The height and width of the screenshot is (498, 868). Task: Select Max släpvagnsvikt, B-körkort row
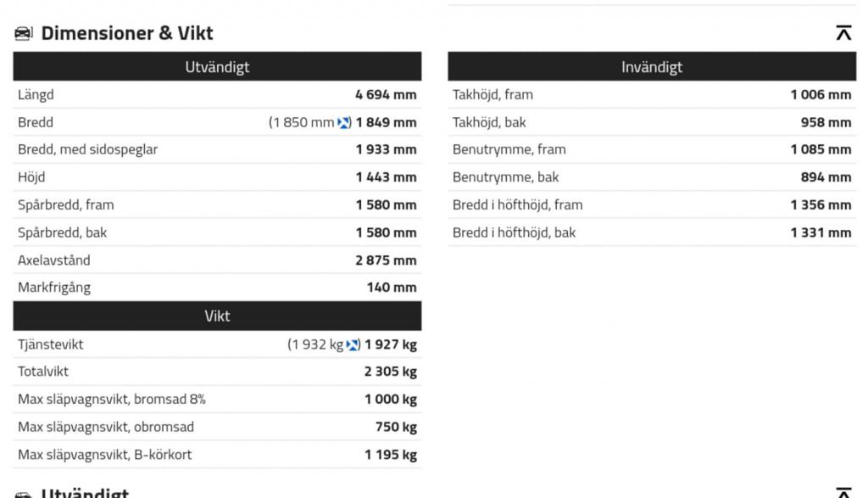(x=217, y=455)
